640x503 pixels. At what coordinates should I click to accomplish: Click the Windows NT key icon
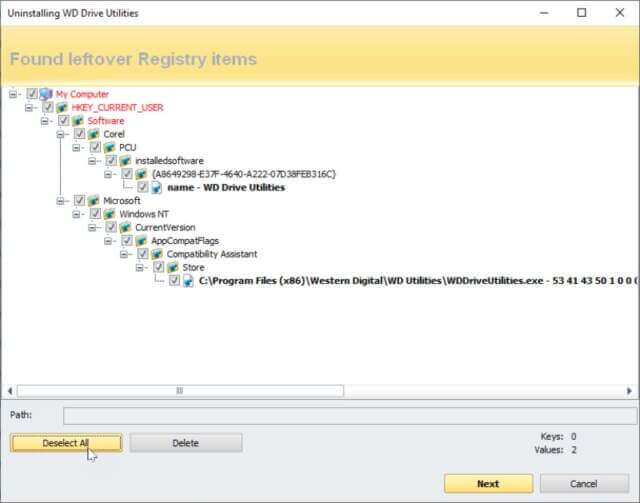109,214
